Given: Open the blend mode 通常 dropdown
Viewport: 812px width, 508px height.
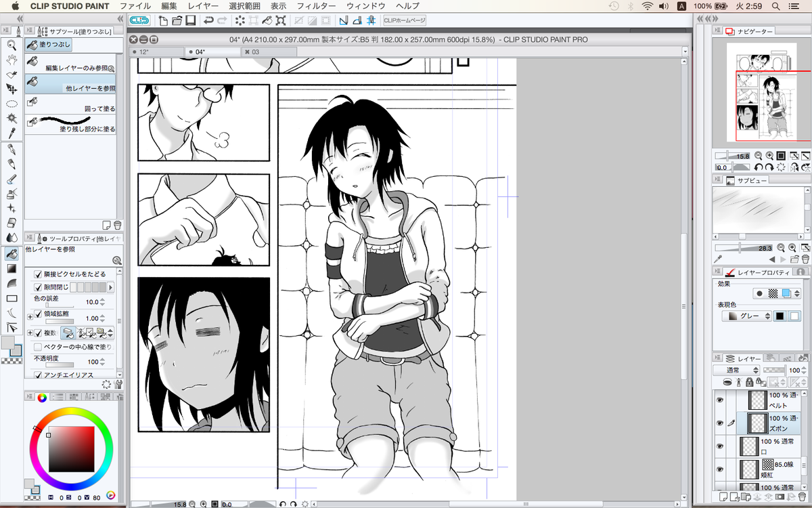Looking at the screenshot, I should (737, 371).
